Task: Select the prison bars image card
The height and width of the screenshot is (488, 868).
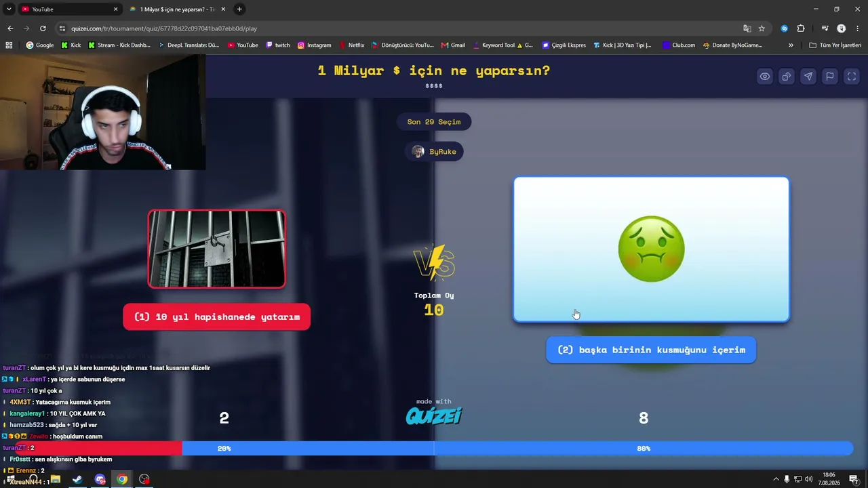Action: 216,249
